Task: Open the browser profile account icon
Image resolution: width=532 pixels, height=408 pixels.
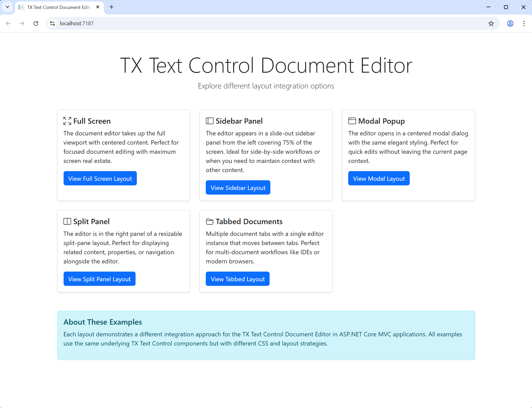Action: [510, 23]
